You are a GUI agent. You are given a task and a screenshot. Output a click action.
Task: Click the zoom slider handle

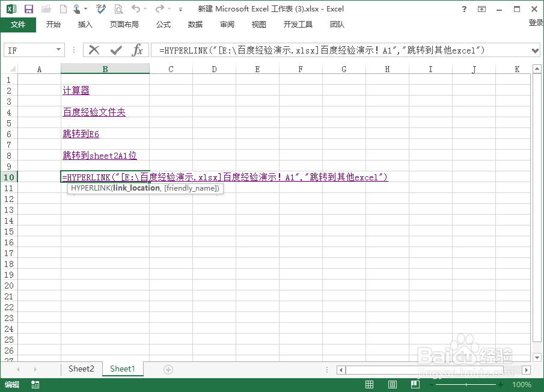(x=466, y=384)
